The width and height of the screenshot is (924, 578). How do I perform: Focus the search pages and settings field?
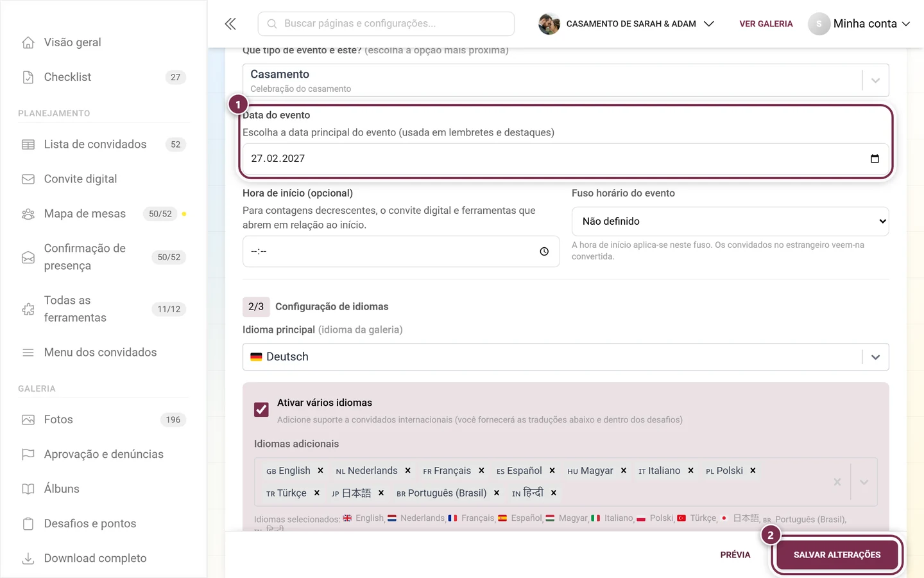[386, 24]
